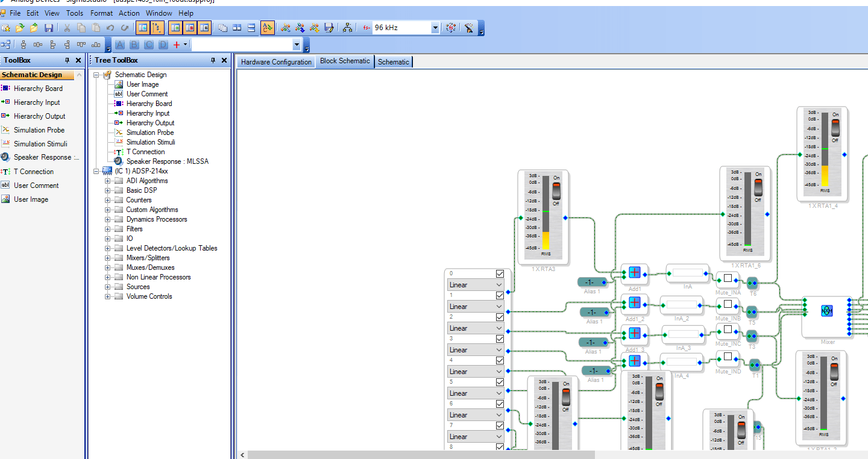Viewport: 868px width, 459px height.
Task: Click the Link Compile Download disk icon
Action: tap(329, 28)
